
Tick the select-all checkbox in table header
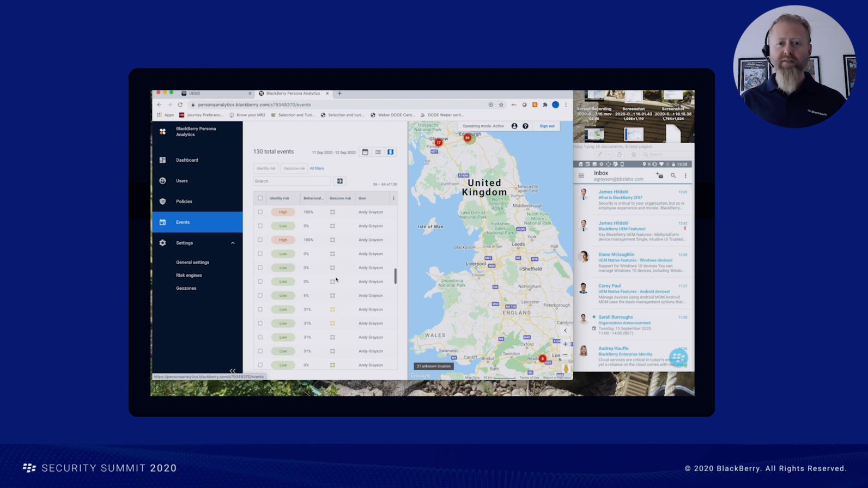(260, 198)
